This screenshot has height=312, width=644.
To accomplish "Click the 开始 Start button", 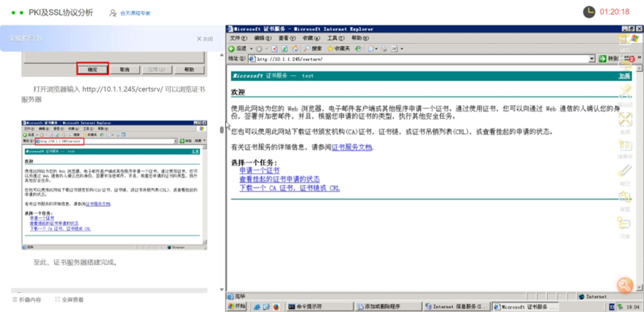I will click(237, 306).
